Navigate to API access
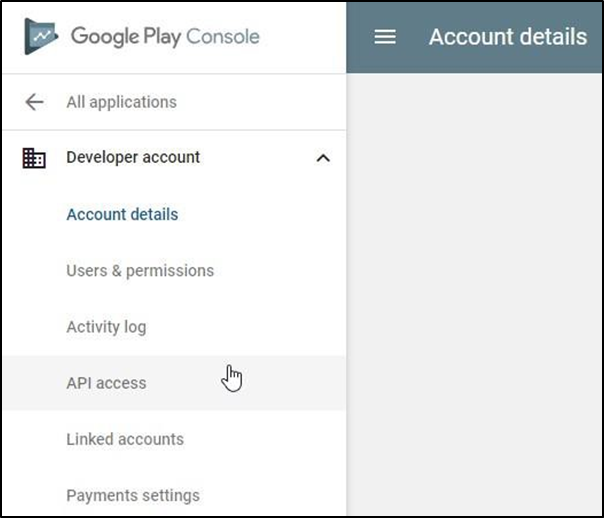 (106, 383)
